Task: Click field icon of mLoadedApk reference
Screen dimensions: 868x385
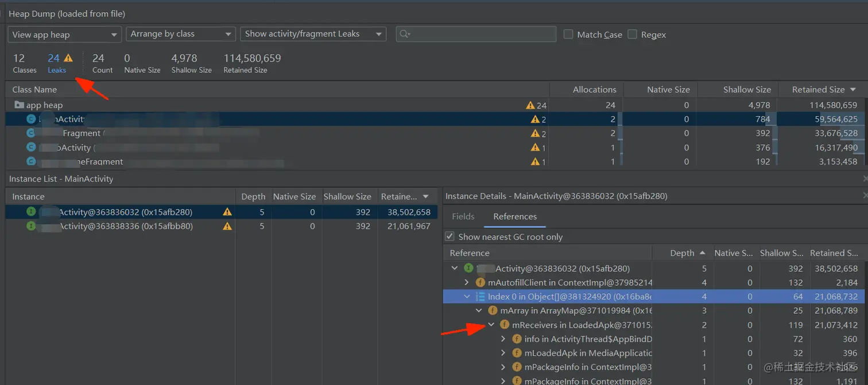Action: pyautogui.click(x=517, y=353)
